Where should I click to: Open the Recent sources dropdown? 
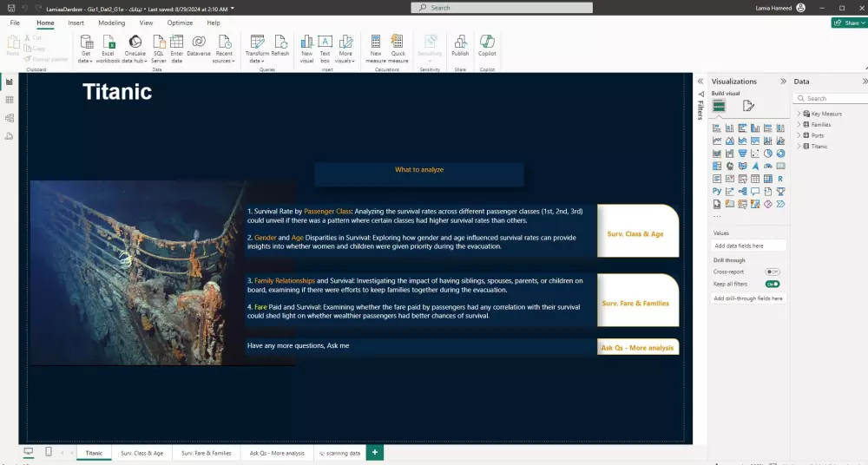(x=224, y=49)
